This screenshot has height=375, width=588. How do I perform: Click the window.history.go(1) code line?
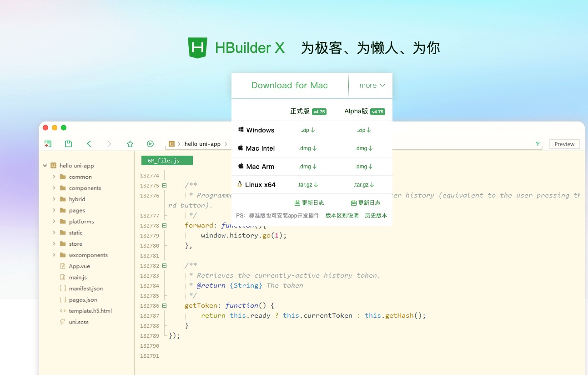pos(244,235)
